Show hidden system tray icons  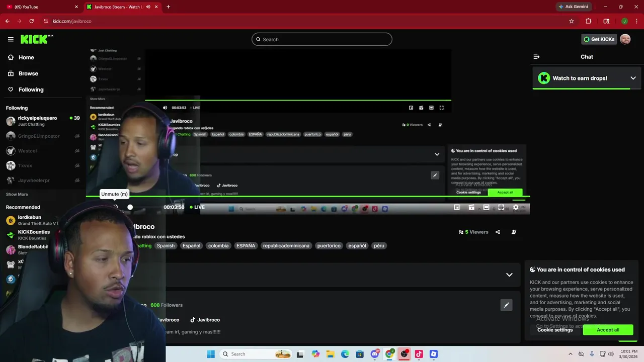570,354
